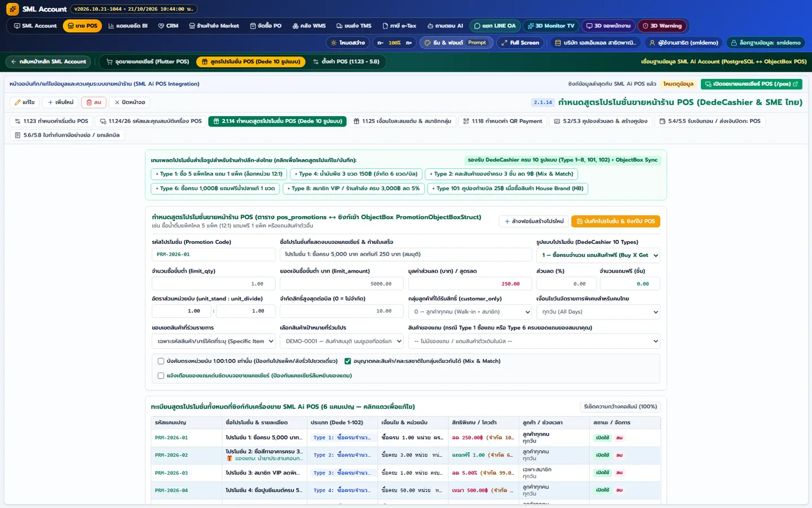812x508 pixels.
Task: Open ธีม & ฟอนต์ palette settings
Action: pos(456,43)
